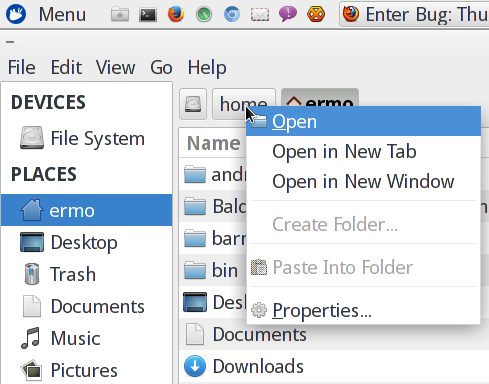This screenshot has width=489, height=384.
Task: Open the Xfce Menu mouse logo icon
Action: pyautogui.click(x=16, y=14)
